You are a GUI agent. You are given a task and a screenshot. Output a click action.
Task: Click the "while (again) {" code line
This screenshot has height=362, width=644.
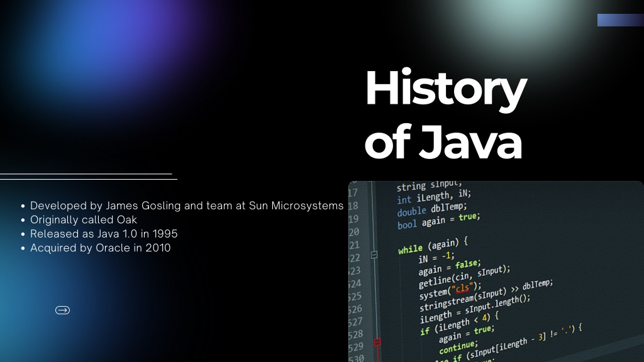click(x=433, y=246)
